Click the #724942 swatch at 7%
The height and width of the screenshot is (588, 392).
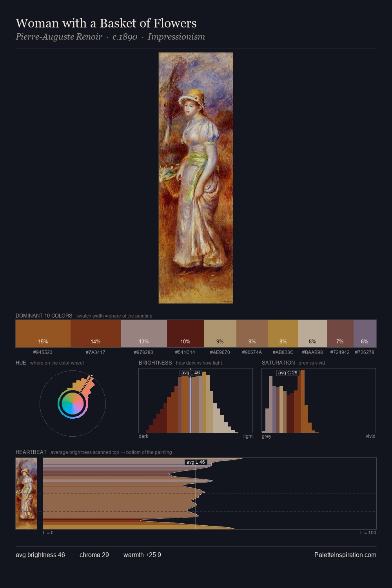[340, 334]
